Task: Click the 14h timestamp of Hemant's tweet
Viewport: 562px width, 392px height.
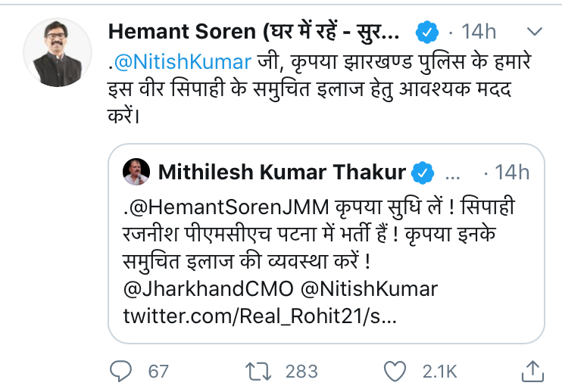Action: pyautogui.click(x=478, y=33)
